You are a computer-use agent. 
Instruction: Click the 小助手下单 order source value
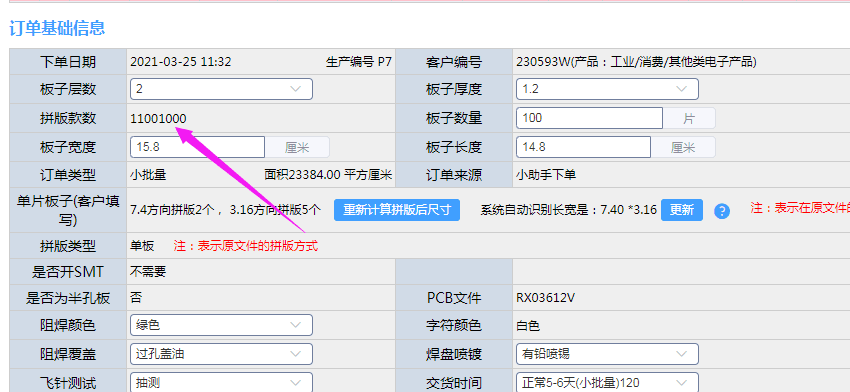pyautogui.click(x=546, y=175)
